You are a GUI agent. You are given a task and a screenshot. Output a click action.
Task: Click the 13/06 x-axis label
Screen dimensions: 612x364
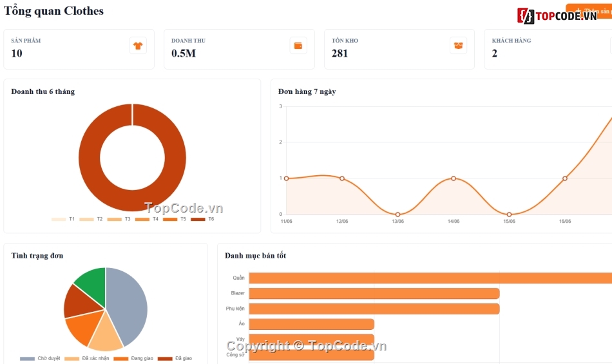pyautogui.click(x=397, y=221)
